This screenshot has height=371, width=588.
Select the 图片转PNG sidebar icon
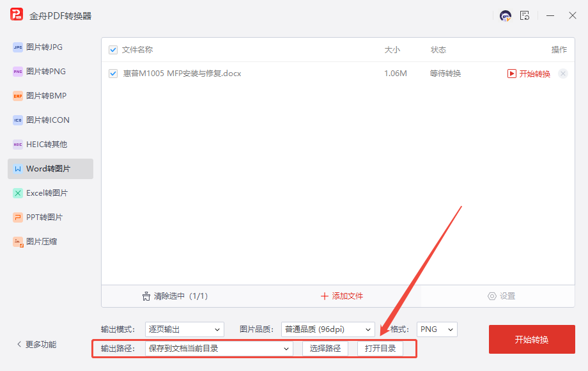pyautogui.click(x=18, y=72)
